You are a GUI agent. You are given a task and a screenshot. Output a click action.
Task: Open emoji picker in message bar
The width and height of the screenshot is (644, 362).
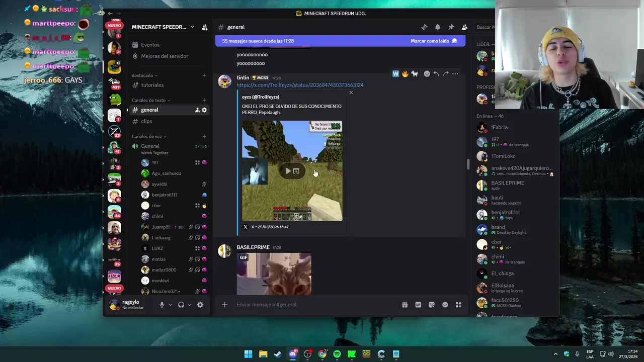tap(445, 305)
